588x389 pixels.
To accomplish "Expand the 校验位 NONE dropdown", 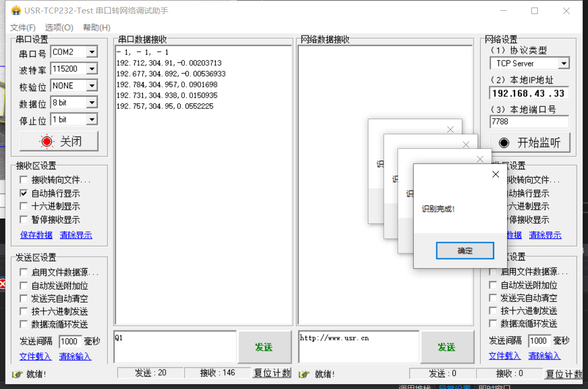I will [x=92, y=86].
